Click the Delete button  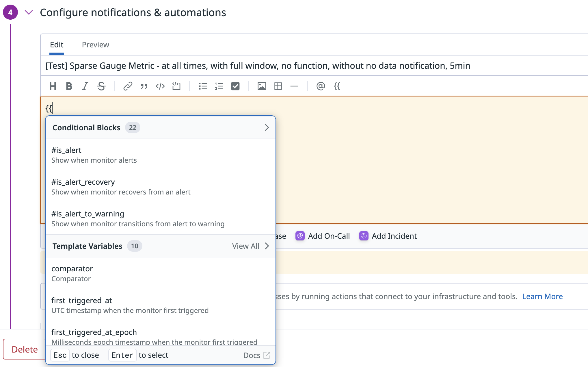(25, 349)
